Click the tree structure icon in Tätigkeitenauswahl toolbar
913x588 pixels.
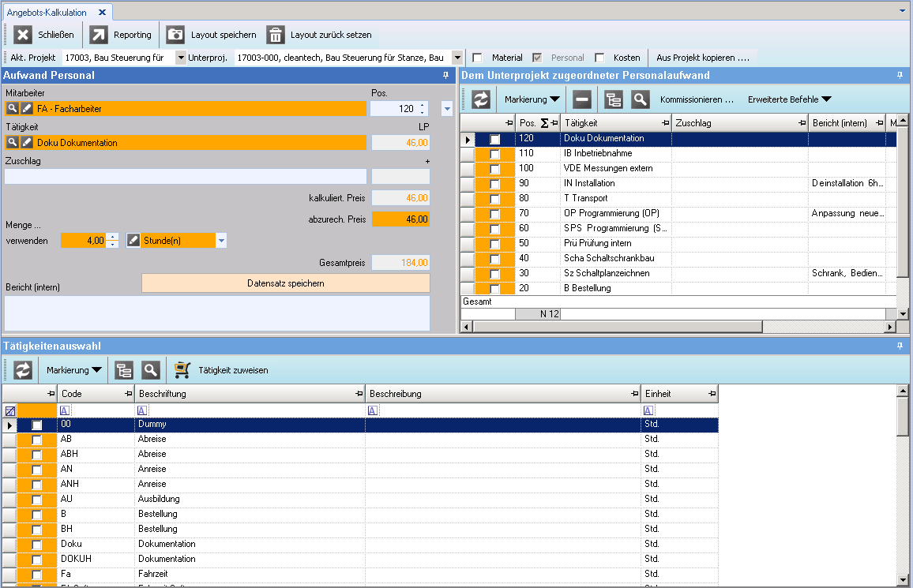124,370
